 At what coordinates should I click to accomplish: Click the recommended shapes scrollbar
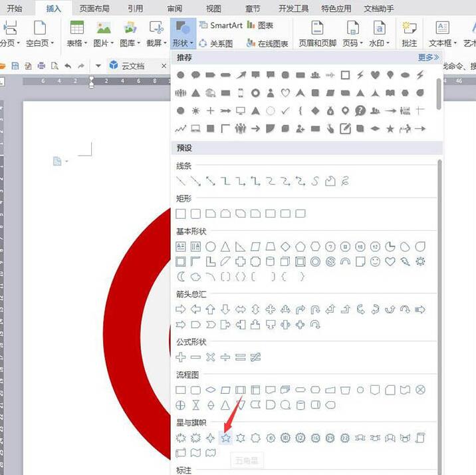pyautogui.click(x=439, y=94)
